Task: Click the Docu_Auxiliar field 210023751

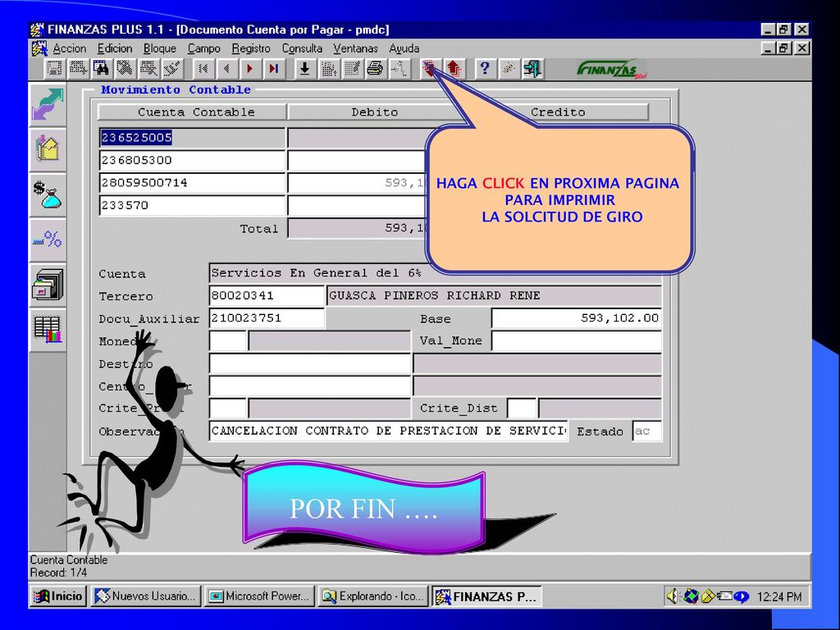Action: coord(267,318)
